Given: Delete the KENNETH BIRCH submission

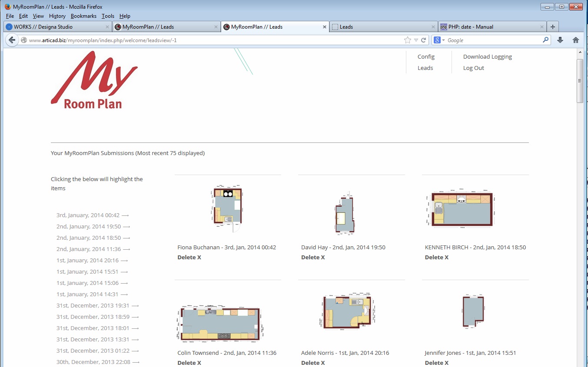Looking at the screenshot, I should click(437, 257).
